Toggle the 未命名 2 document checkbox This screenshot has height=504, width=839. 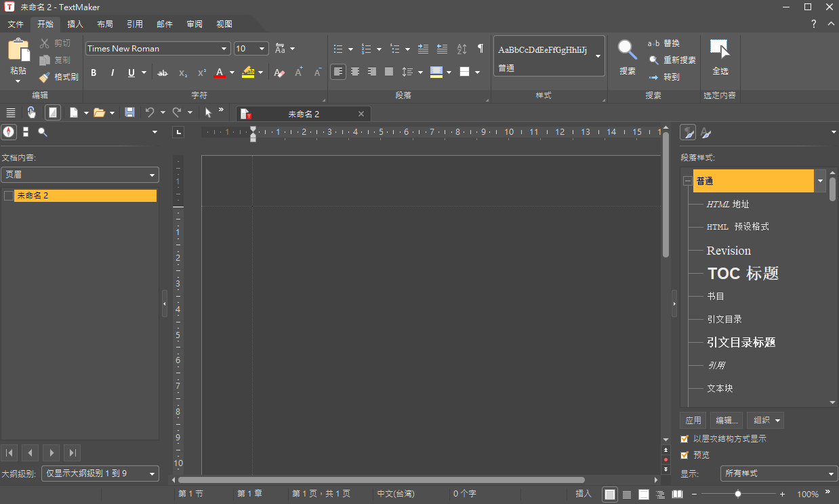[x=9, y=195]
